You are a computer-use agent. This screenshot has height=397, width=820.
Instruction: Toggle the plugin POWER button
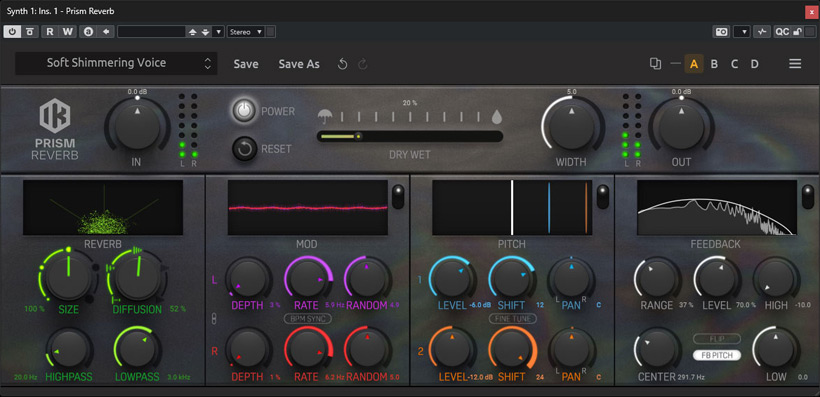point(244,111)
